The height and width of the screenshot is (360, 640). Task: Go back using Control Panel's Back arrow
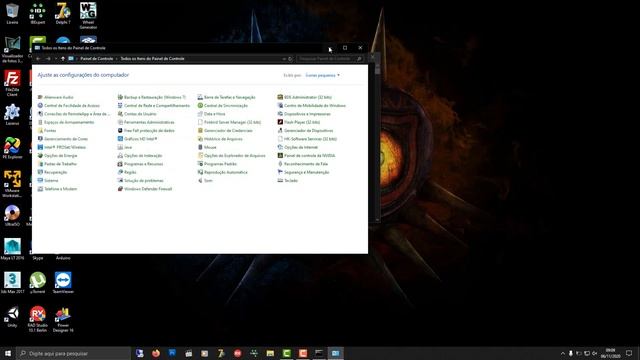point(38,59)
